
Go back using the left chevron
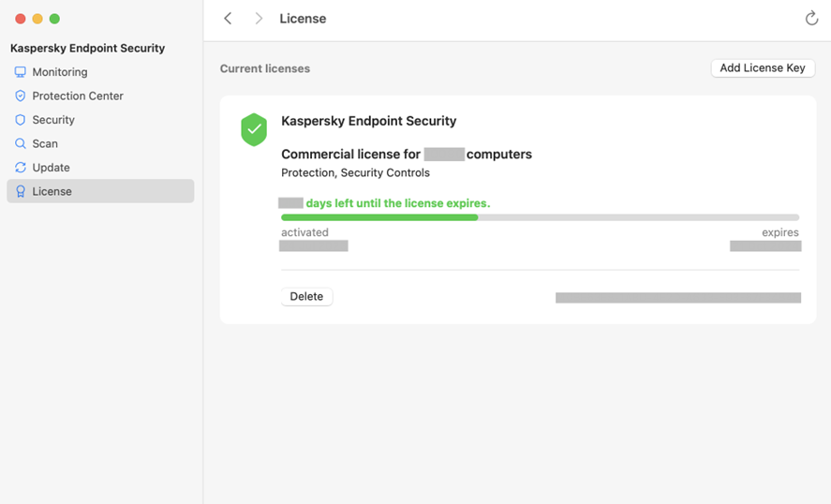228,19
